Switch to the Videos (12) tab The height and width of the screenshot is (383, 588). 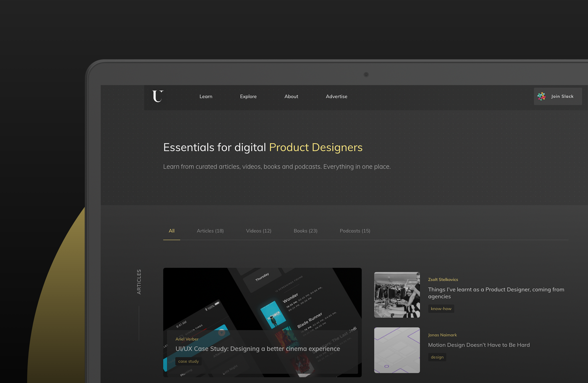coord(258,231)
